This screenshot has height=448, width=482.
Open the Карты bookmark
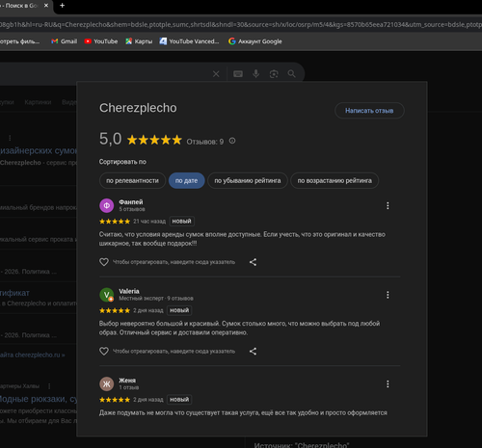coord(139,41)
